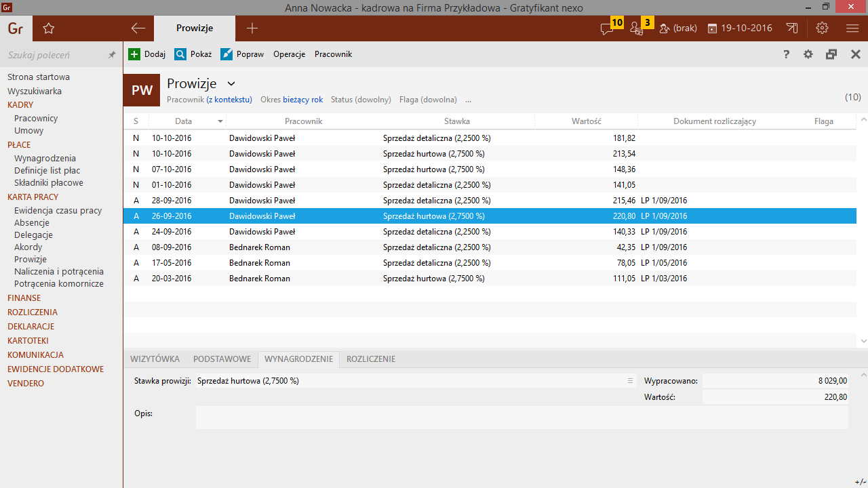Click the +/- toggle at bottom right
Image resolution: width=868 pixels, height=488 pixels.
(860, 482)
